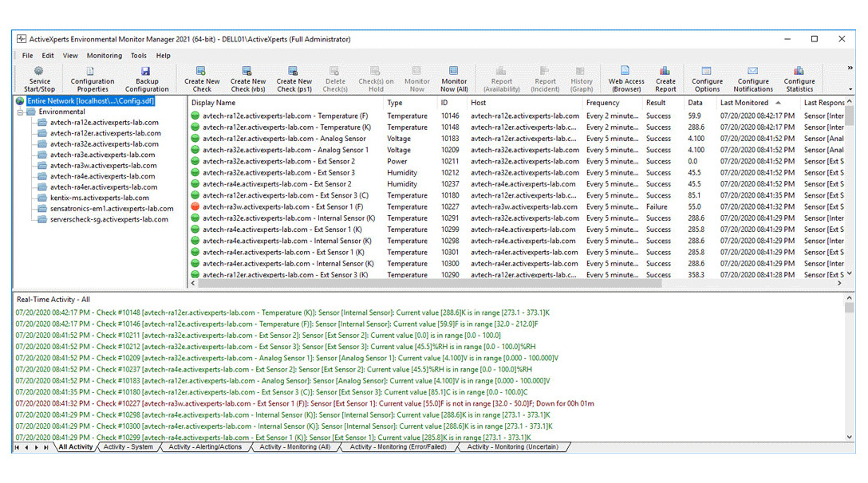
Task: Click the Service Start/Stop gear icon
Action: point(39,71)
